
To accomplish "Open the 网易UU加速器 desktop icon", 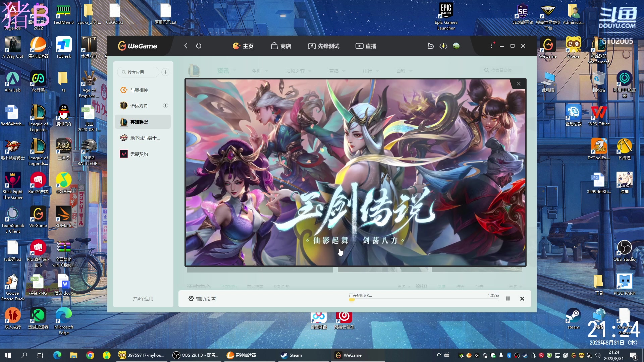I will click(624, 84).
